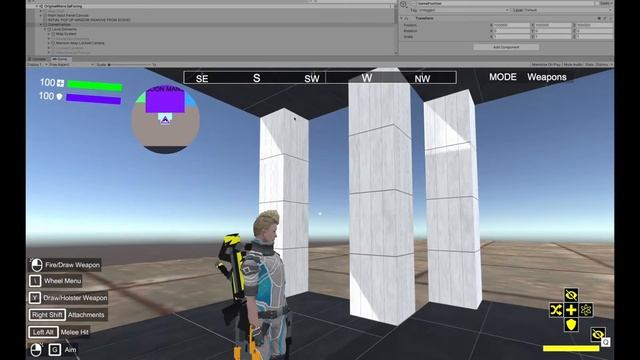Screen dimensions: 640x360
Task: Click the GameObject name field in the Inspector
Action: 505,4
